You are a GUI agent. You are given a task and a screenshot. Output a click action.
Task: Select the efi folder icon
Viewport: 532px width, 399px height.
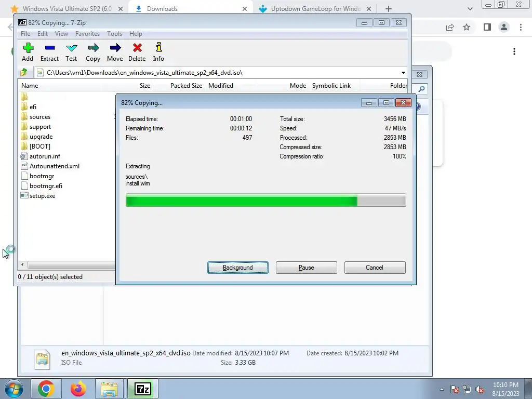[x=24, y=107]
